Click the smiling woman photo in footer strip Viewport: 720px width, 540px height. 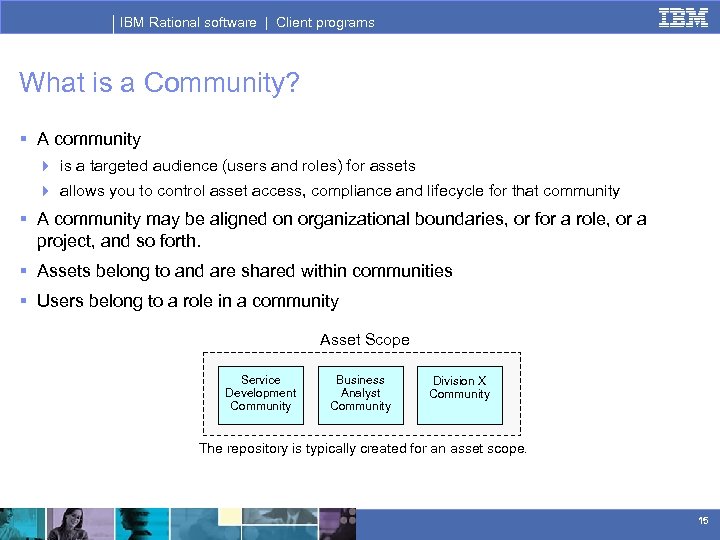click(80, 524)
